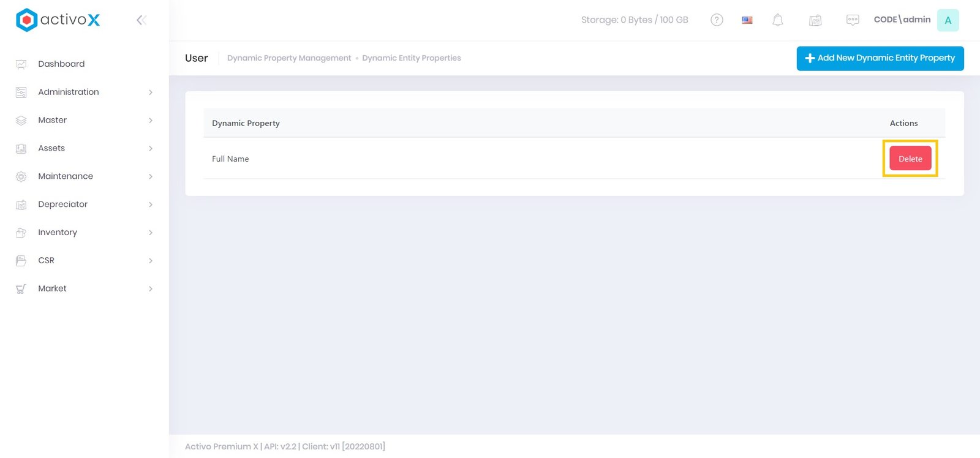
Task: Delete the Full Name property
Action: click(910, 159)
